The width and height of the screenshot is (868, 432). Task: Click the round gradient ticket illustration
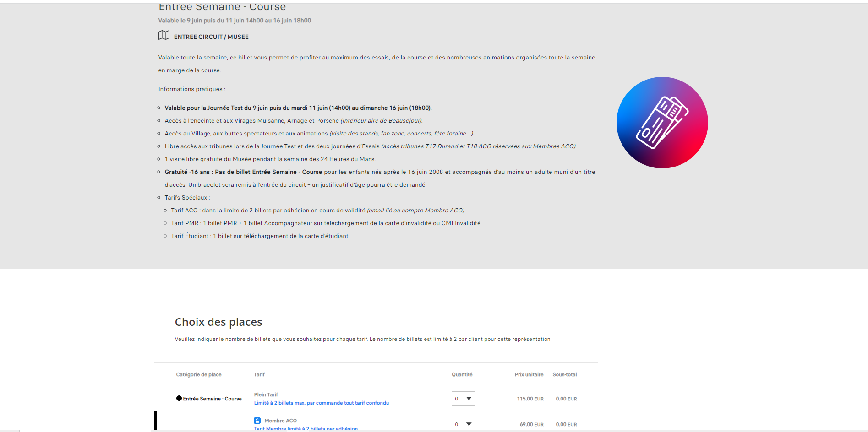pyautogui.click(x=662, y=123)
